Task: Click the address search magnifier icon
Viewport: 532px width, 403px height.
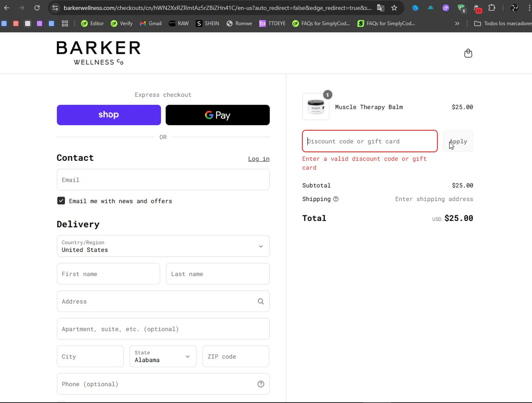Action: click(x=261, y=301)
